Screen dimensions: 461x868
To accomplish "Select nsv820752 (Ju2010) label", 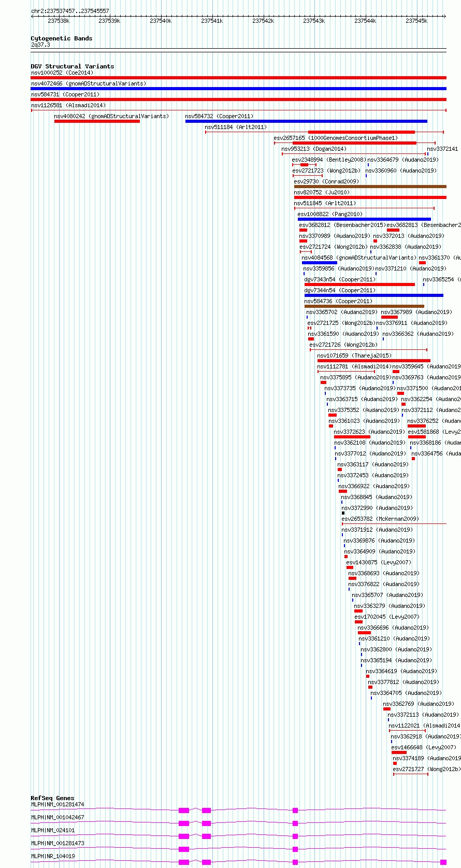I will tap(322, 192).
